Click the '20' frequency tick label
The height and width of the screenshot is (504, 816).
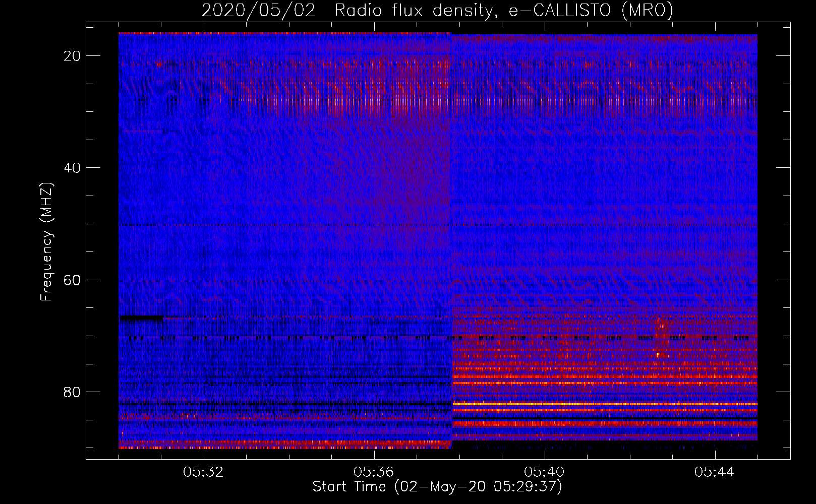click(x=72, y=56)
